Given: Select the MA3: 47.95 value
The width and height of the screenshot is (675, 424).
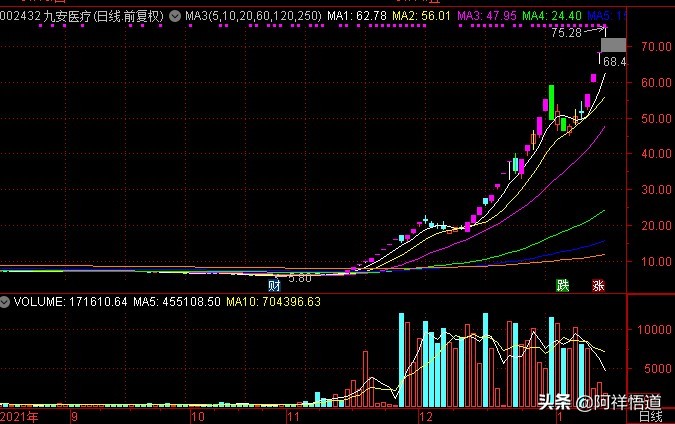Looking at the screenshot, I should click(486, 16).
